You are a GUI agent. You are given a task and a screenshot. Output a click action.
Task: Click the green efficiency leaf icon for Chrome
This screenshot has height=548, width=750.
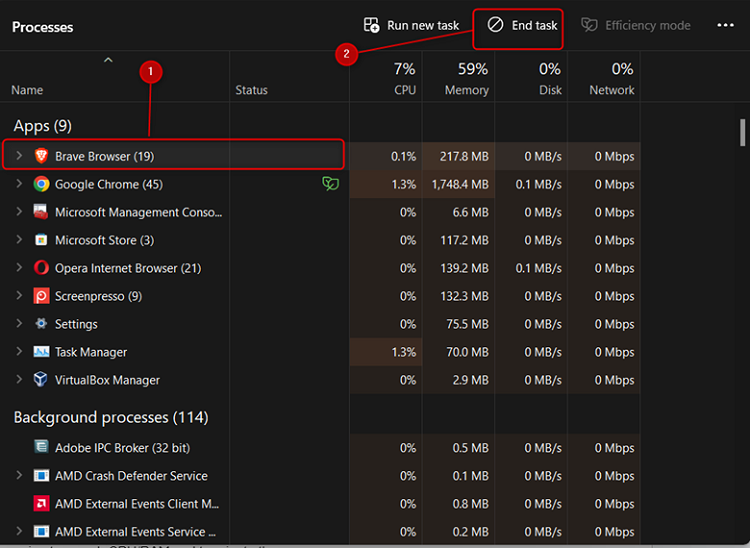tap(329, 184)
